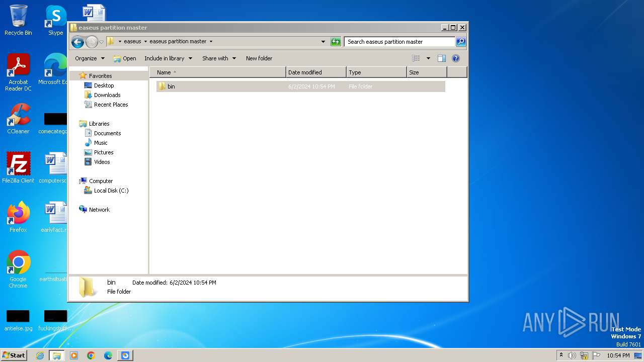Screen dimensions: 644x362
Task: Click Edge taskbar icon
Action: coord(108,355)
